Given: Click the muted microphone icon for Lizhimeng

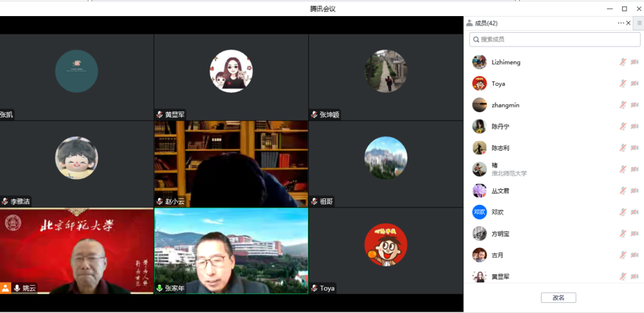Looking at the screenshot, I should pos(623,62).
